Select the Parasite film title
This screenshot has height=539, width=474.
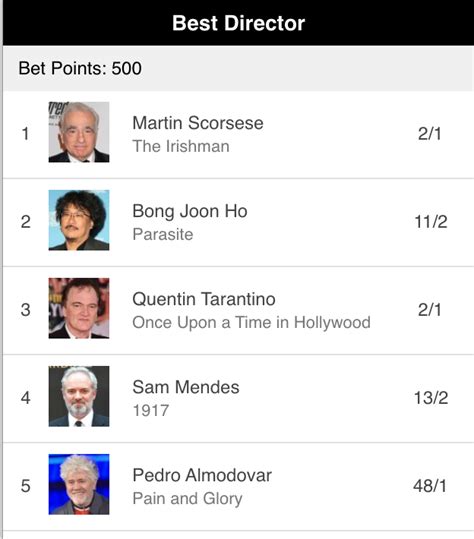click(x=163, y=234)
